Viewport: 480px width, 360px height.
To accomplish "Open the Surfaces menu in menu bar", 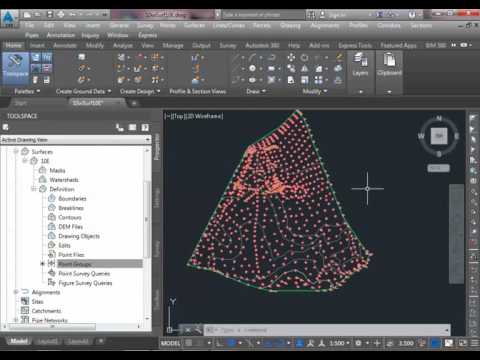I will pos(194,25).
